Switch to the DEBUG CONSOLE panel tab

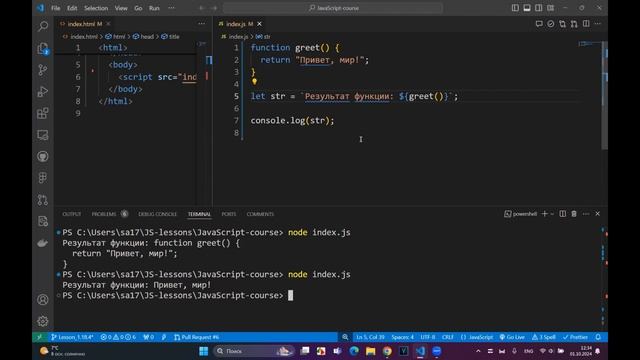click(158, 214)
